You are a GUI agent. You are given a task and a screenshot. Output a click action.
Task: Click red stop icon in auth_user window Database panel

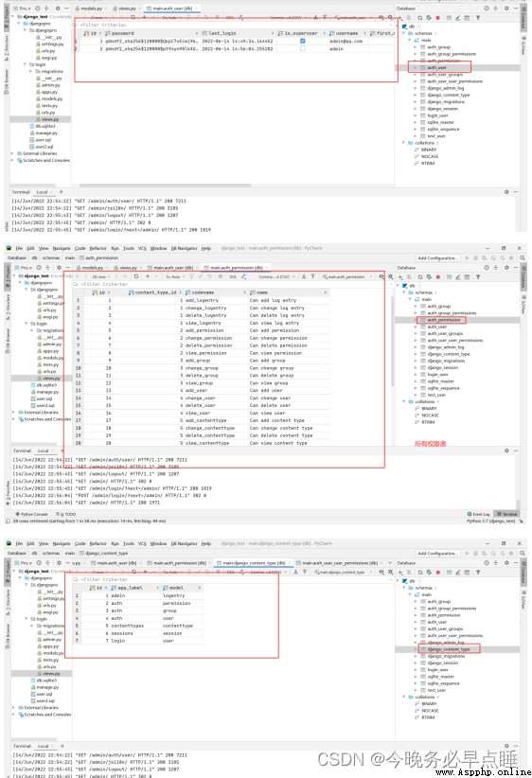(x=437, y=18)
